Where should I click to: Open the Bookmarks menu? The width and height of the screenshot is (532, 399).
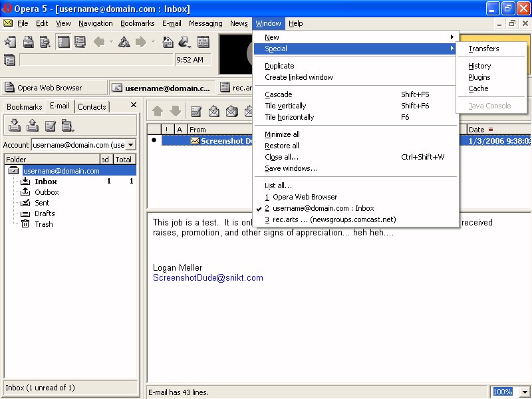tap(138, 23)
